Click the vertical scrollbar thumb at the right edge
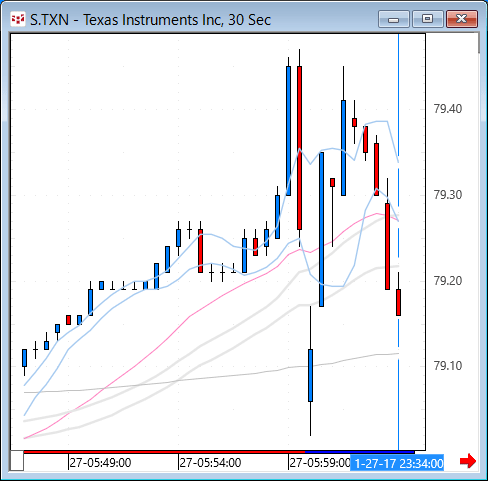The width and height of the screenshot is (488, 481). point(479,43)
